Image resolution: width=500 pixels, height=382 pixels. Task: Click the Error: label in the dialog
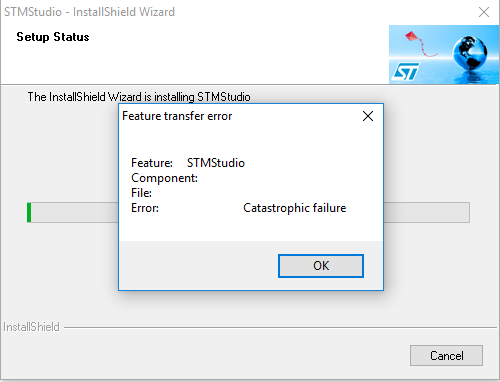coord(145,208)
